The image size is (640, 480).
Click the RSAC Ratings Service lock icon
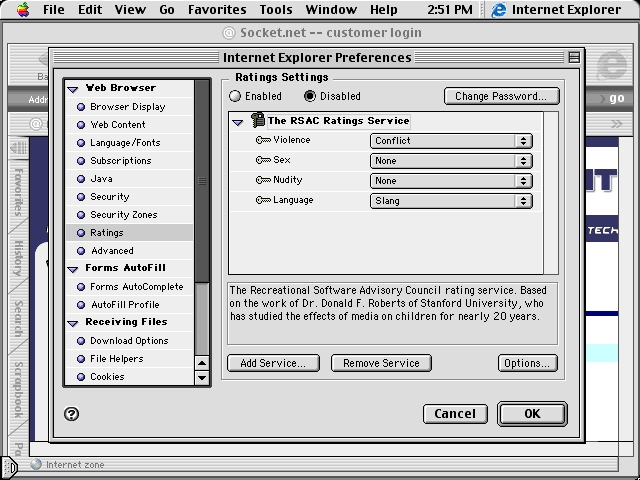click(258, 120)
